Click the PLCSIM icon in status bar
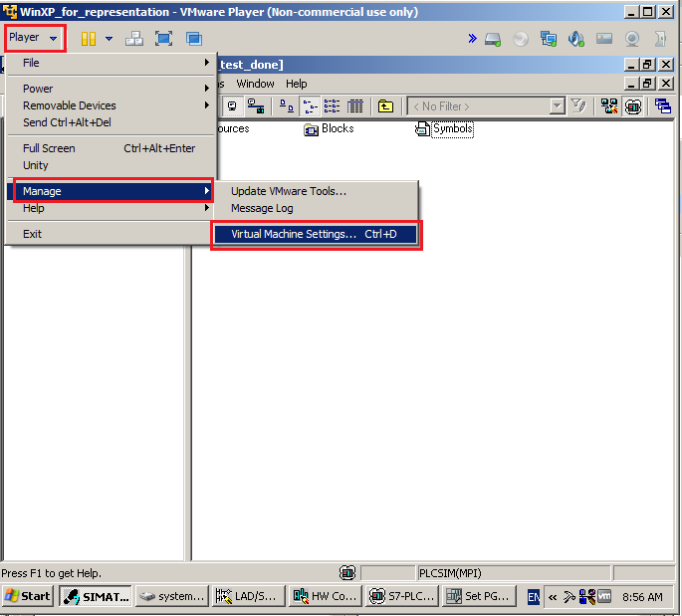Viewport: 682px width, 616px height. click(x=347, y=573)
